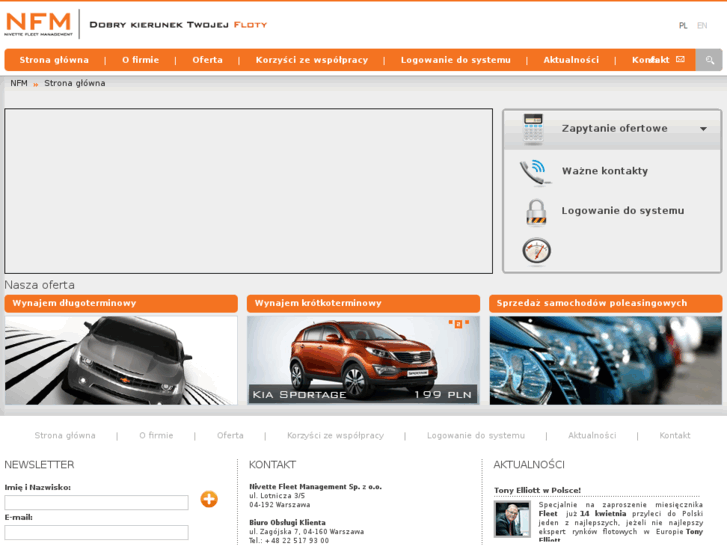Open the search magnifier icon
The image size is (727, 545).
(709, 60)
